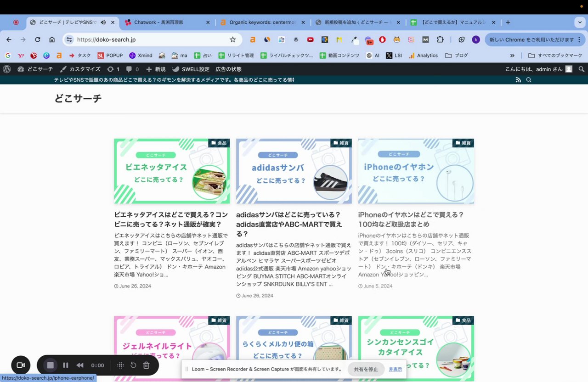The height and width of the screenshot is (382, 588).
Task: Open the Xmind bookmark
Action: click(x=141, y=55)
